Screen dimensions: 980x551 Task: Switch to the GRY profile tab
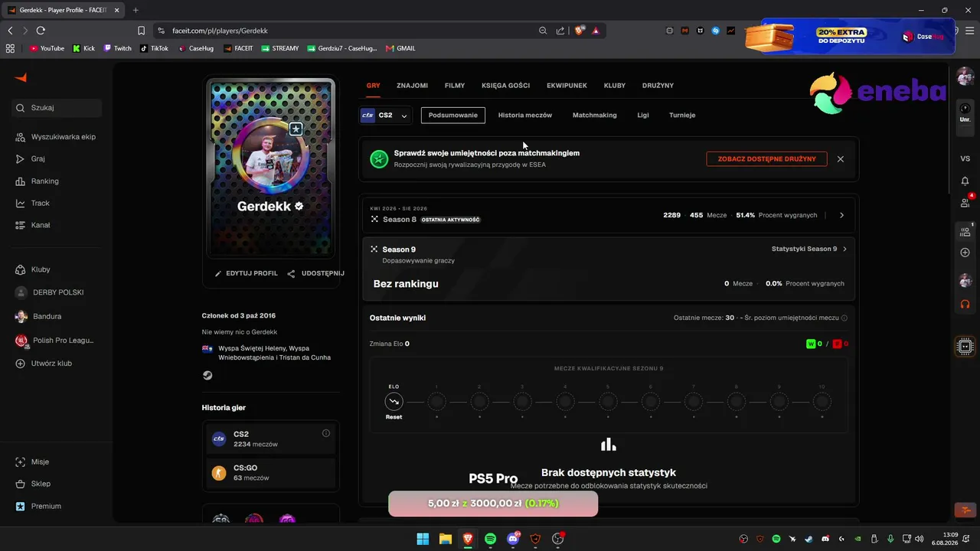point(373,86)
